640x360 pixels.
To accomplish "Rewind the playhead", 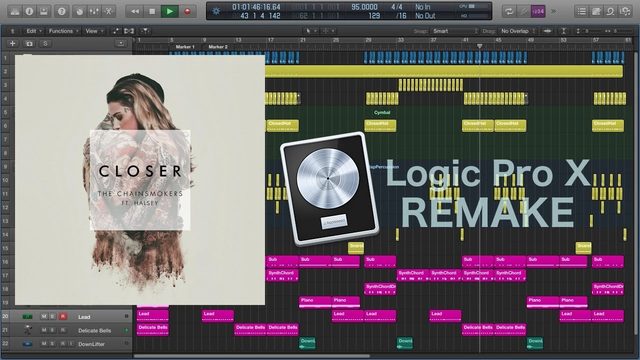I will point(135,11).
